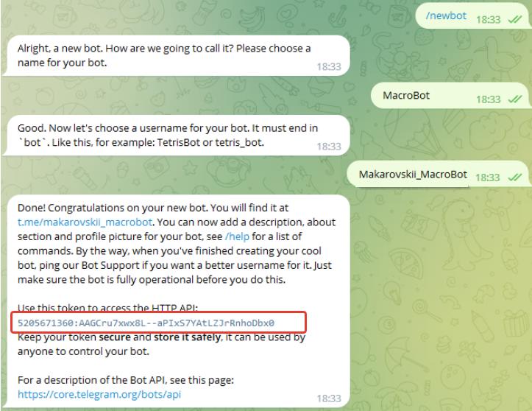
Task: Click read checkmarks on Makarovskii_MacroBot message
Action: pos(514,178)
